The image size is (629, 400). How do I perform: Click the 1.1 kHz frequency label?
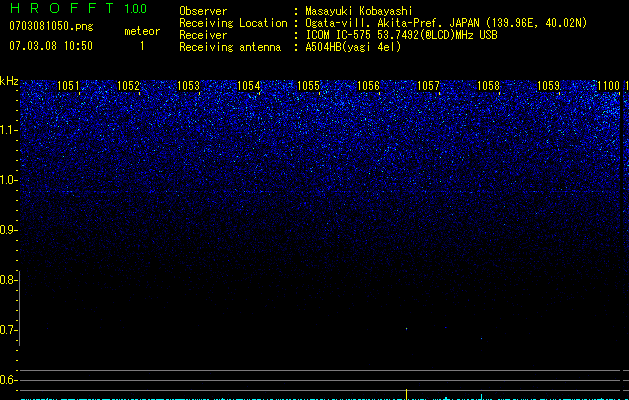pos(8,130)
